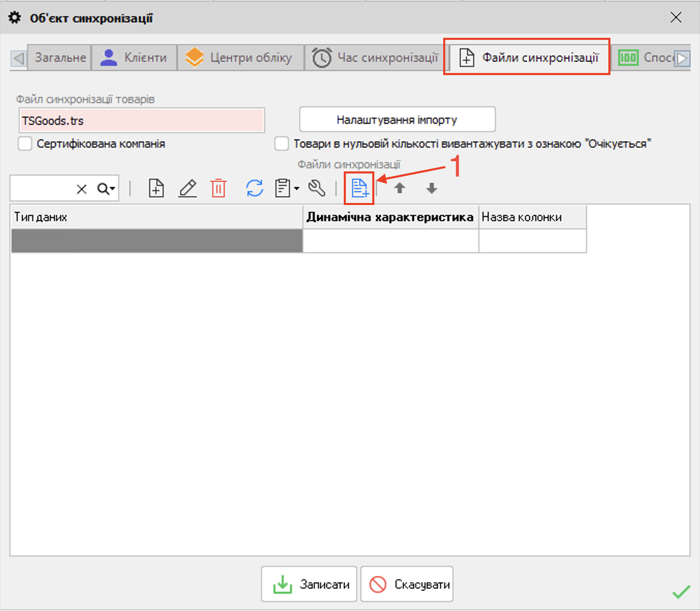Click the pencil edit icon

pos(187,188)
